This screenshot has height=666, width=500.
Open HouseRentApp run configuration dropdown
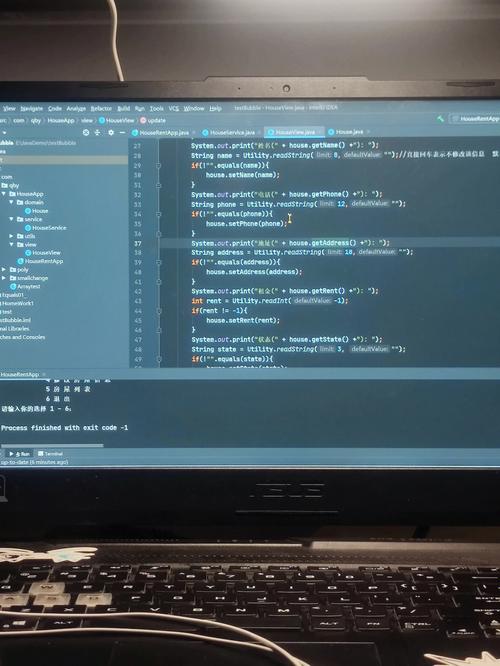coord(476,119)
